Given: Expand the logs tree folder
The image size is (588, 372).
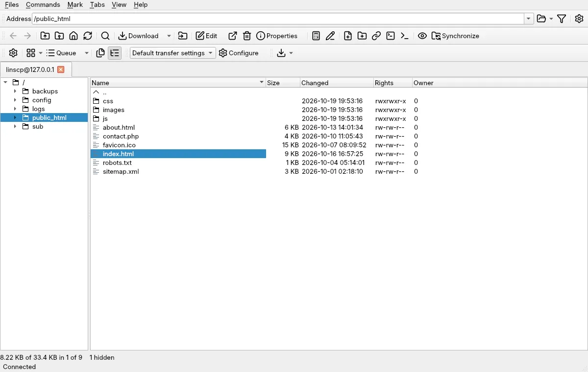Looking at the screenshot, I should 15,109.
